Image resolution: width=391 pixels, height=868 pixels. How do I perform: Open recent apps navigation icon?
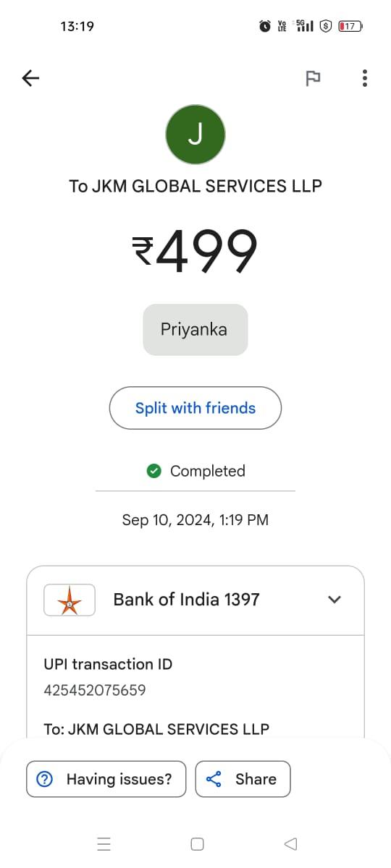104,843
